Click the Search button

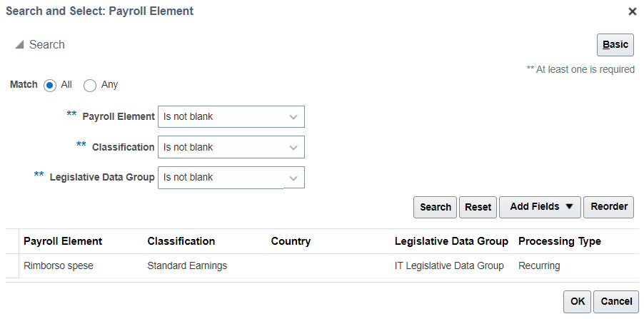435,207
